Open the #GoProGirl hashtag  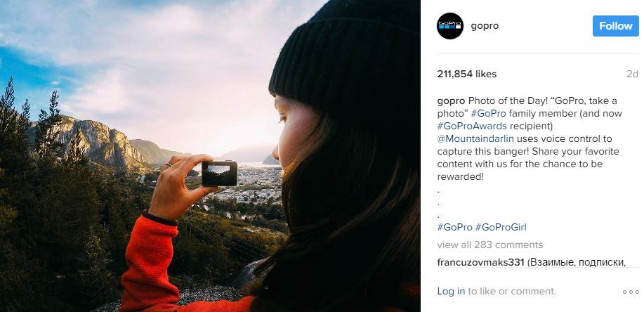pos(501,227)
